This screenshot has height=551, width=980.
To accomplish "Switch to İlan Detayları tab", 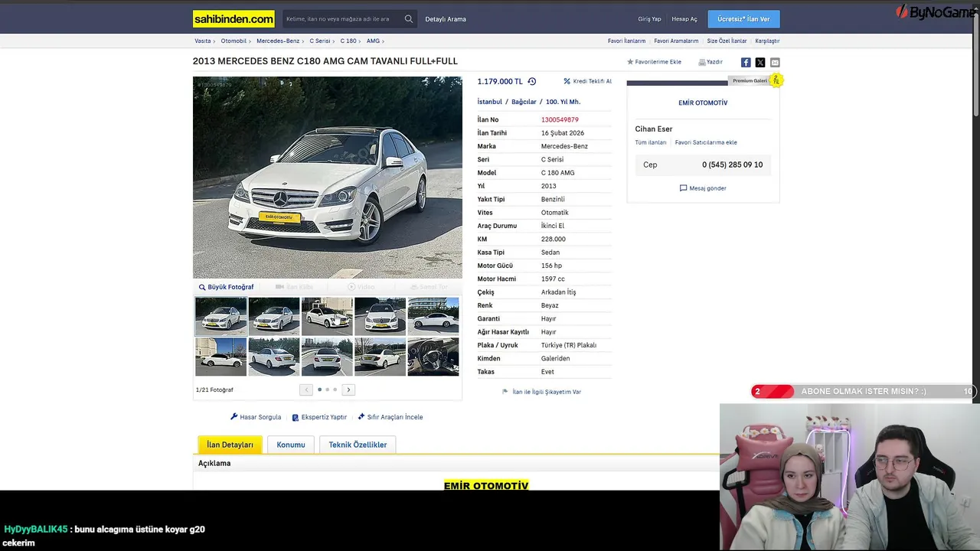I will 230,445.
